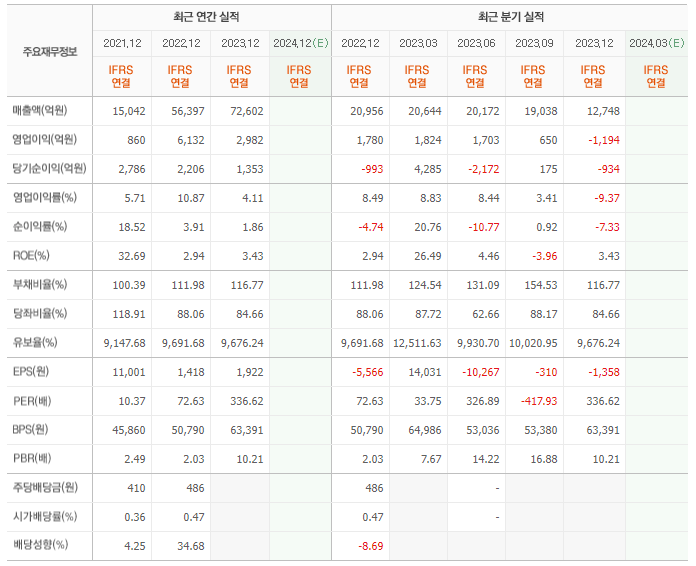Click the revenue value 15,042
This screenshot has height=566, width=696.
click(x=129, y=111)
